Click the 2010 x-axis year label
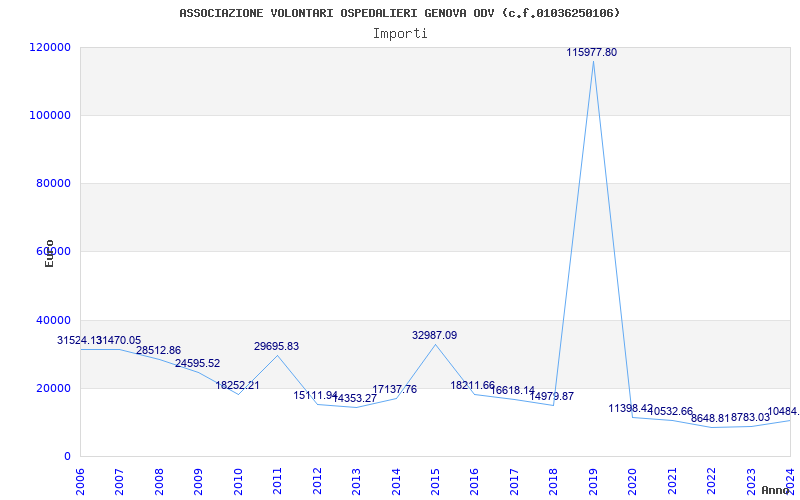Image resolution: width=800 pixels, height=500 pixels. [238, 482]
